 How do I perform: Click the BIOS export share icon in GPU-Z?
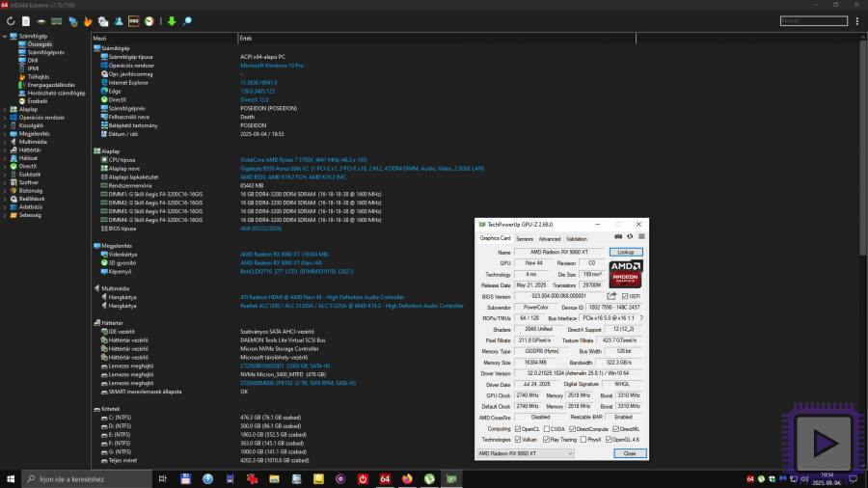tap(611, 296)
